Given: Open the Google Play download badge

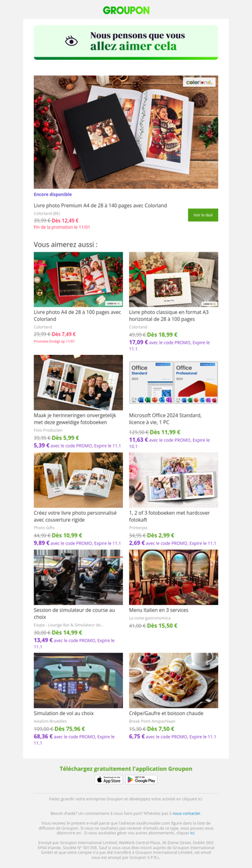Looking at the screenshot, I should [x=141, y=779].
